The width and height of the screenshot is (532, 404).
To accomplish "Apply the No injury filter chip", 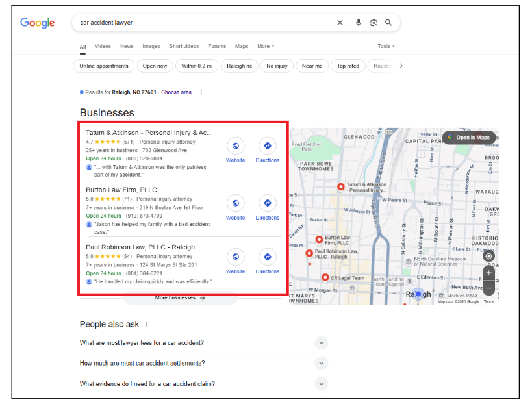I will pyautogui.click(x=277, y=66).
